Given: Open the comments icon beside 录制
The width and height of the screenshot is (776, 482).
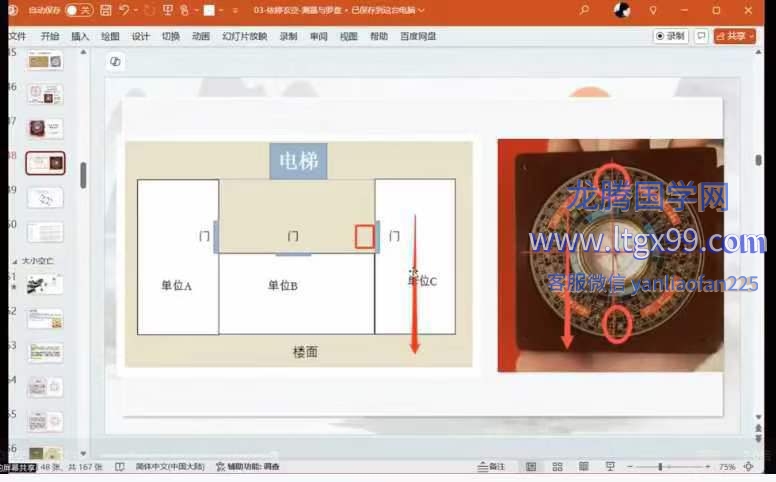Looking at the screenshot, I should click(x=702, y=36).
